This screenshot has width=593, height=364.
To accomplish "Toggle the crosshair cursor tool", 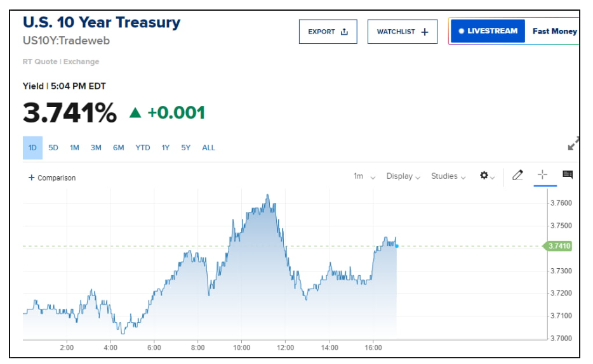I will coord(542,175).
